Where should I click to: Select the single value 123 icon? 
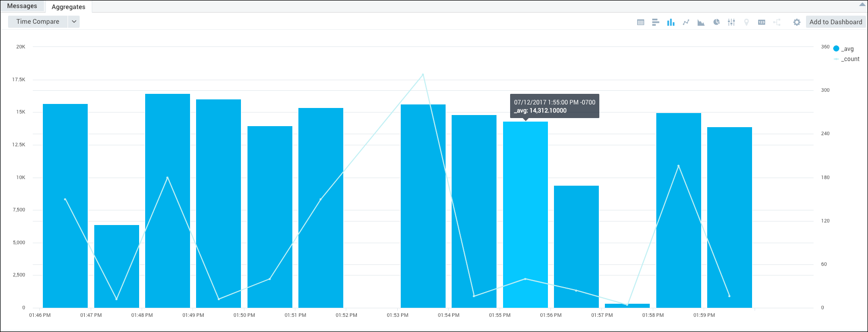point(762,22)
